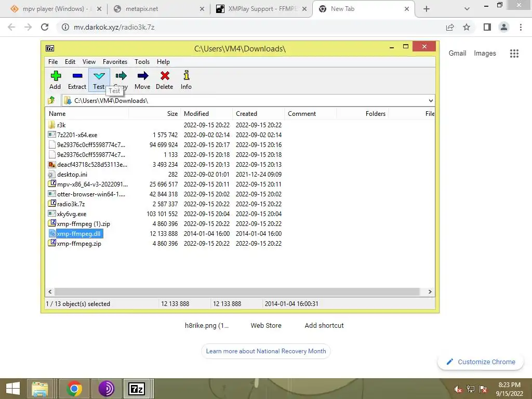Select the otter-browser-win64 file icon
The height and width of the screenshot is (399, 532).
(x=51, y=194)
